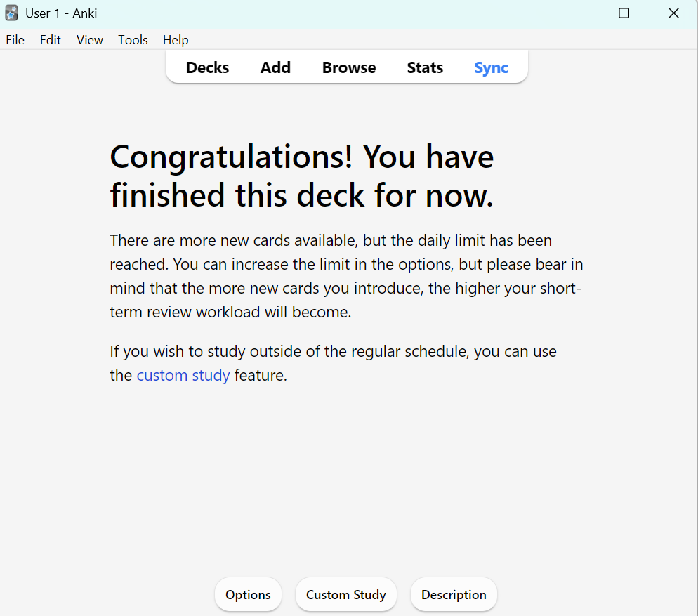Screen dimensions: 698x616
Task: Click the 'Congratulations! You have' heading text
Action: (x=302, y=157)
